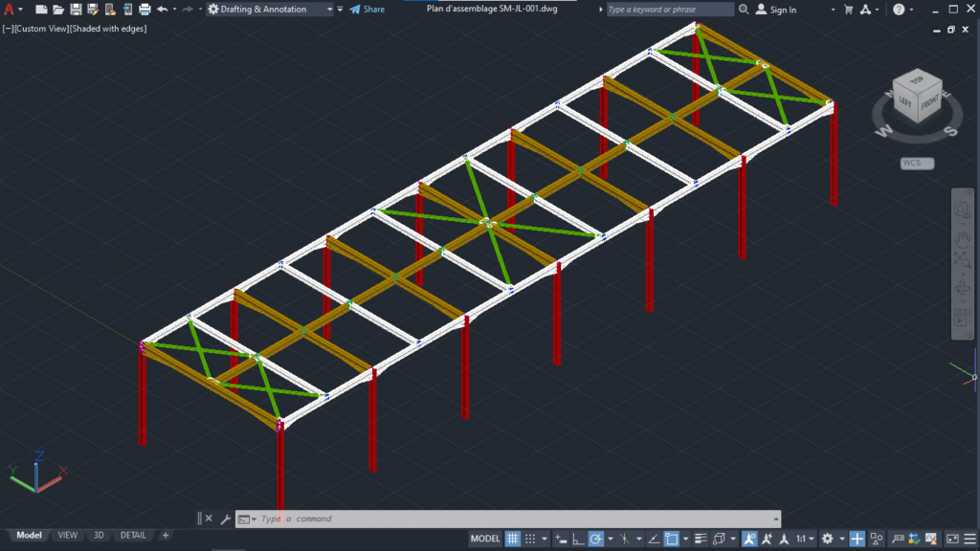Screen dimensions: 980x551
Task: Switch to the 3D layout tab
Action: coord(99,536)
